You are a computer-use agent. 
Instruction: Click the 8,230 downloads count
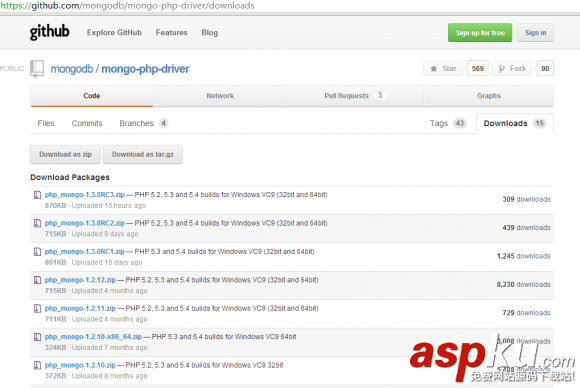click(x=524, y=284)
